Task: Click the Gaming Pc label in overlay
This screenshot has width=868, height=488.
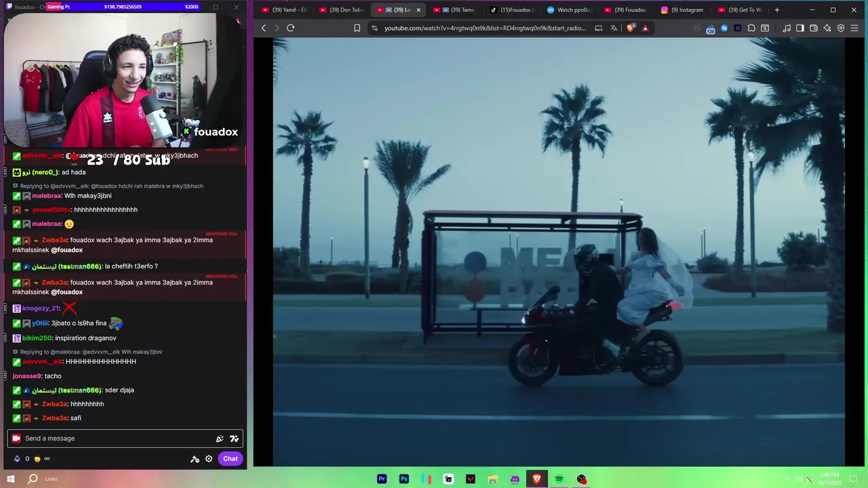Action: pyautogui.click(x=58, y=7)
